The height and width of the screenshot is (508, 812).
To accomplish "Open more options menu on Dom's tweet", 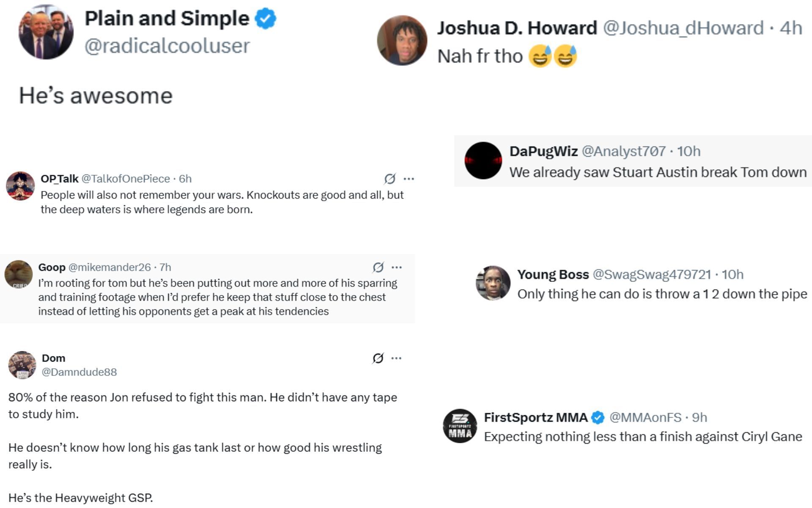I will click(396, 359).
